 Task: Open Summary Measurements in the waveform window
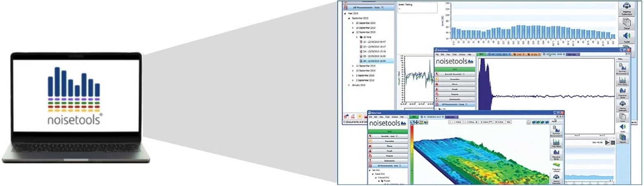coord(623,68)
